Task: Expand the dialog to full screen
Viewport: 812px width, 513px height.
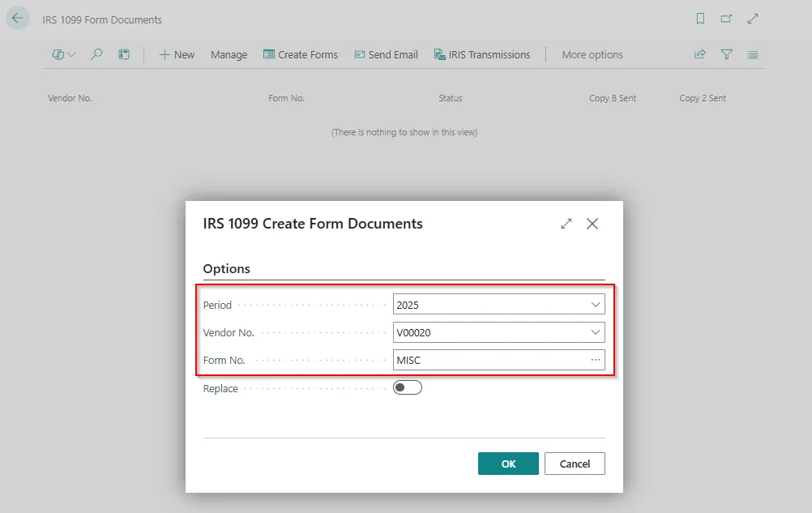Action: coord(566,224)
